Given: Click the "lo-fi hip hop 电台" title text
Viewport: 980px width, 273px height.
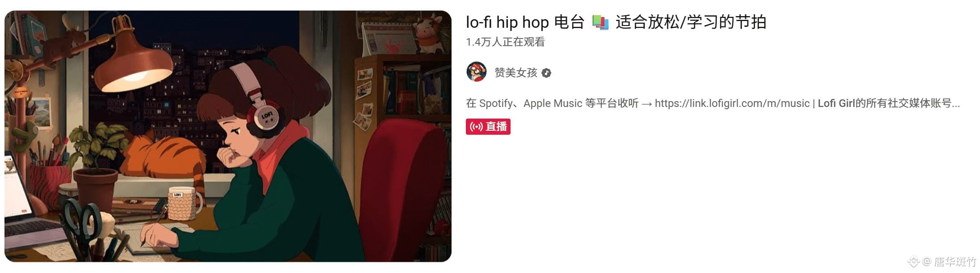Looking at the screenshot, I should click(525, 22).
